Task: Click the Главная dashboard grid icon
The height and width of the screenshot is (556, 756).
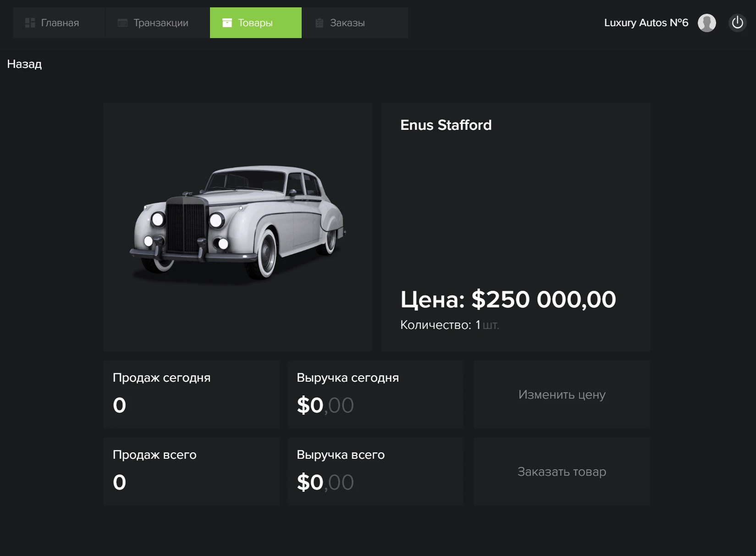Action: (30, 23)
